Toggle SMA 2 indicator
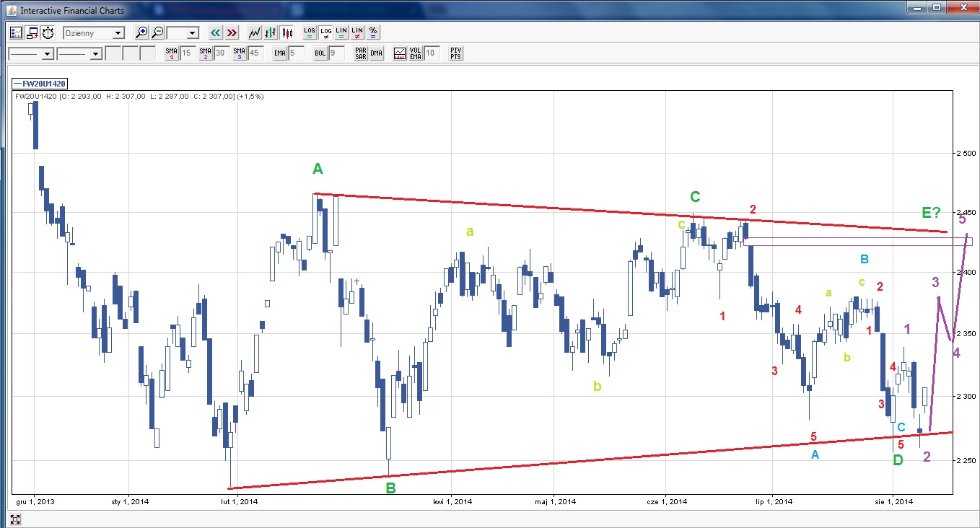The width and height of the screenshot is (980, 528). point(206,53)
